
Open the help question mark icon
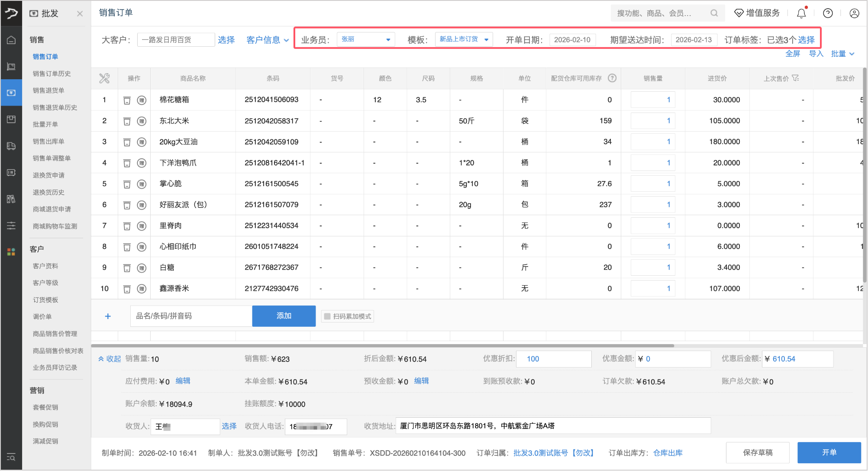coord(828,13)
